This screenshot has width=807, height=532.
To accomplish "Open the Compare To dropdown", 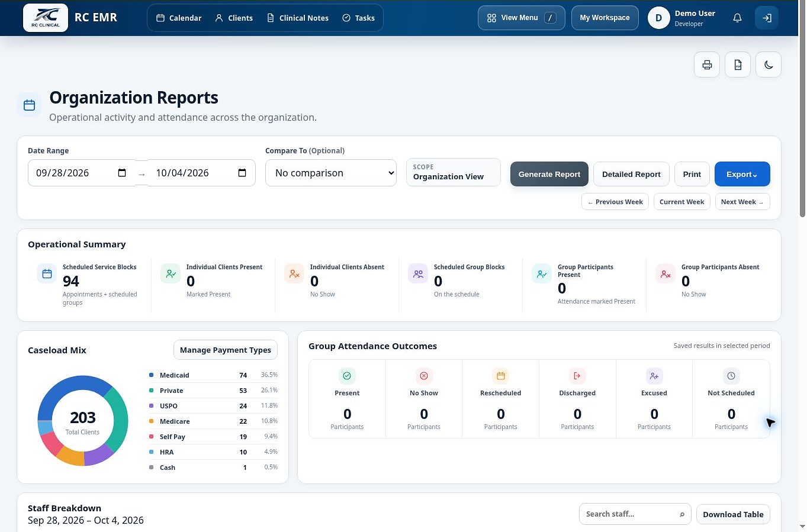I will click(x=331, y=173).
